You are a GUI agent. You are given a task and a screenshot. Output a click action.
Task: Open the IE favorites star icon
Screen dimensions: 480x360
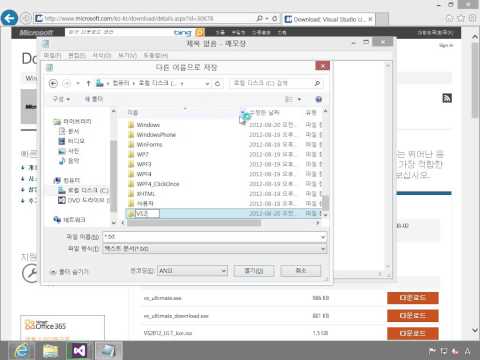[x=461, y=19]
